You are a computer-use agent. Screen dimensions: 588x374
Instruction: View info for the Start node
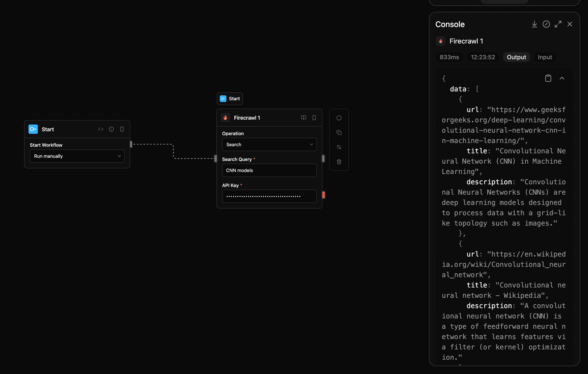[x=111, y=129]
